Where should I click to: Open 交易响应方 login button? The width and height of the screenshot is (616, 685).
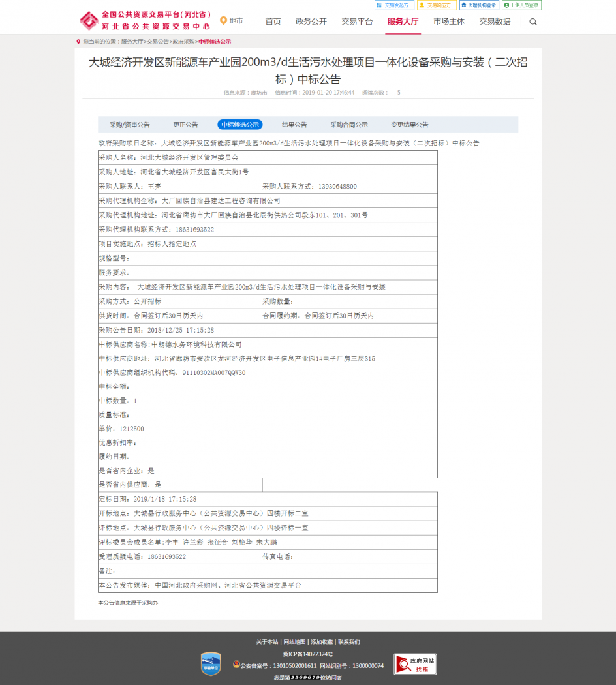pos(437,5)
